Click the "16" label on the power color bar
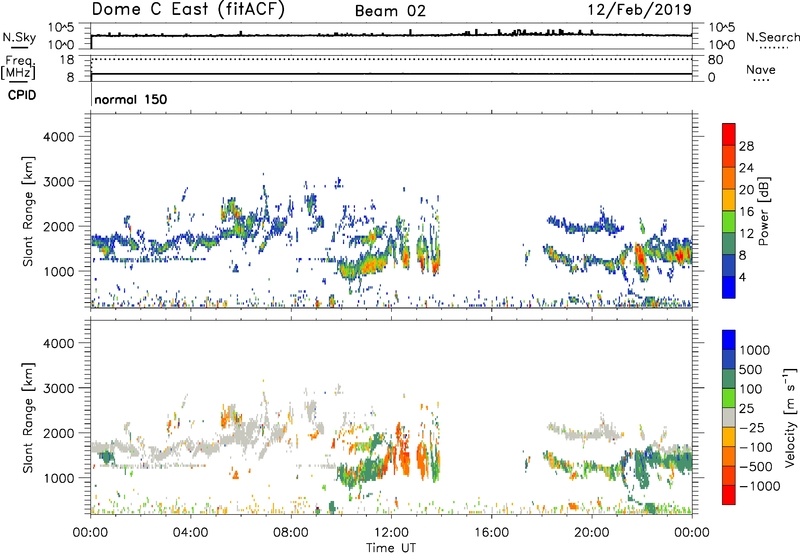Screen dimensions: 800x554 click(x=746, y=212)
